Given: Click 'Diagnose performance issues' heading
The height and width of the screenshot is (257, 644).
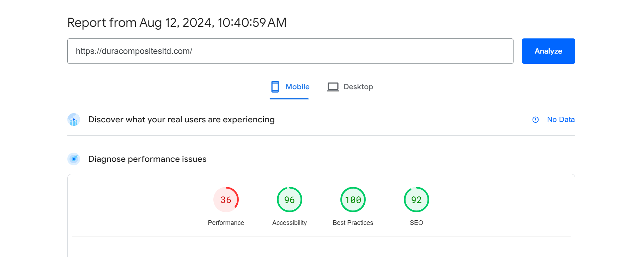Looking at the screenshot, I should [x=147, y=159].
